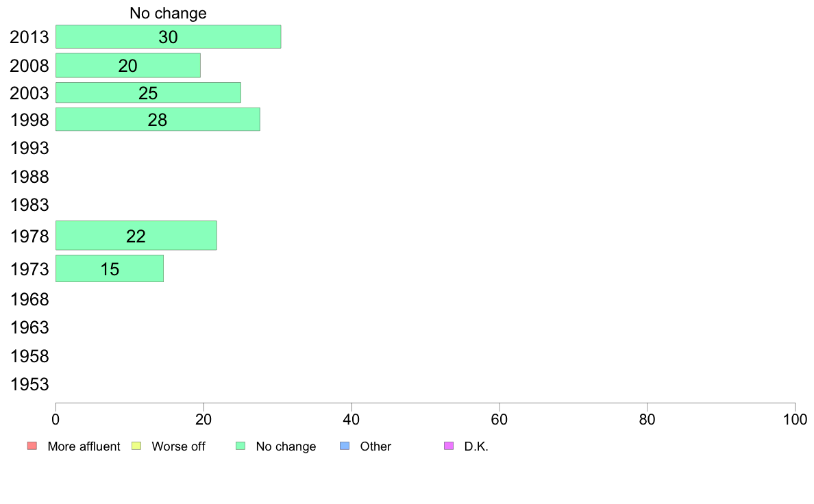814x504 pixels.
Task: Click the 100 axis tick label
Action: [x=795, y=419]
